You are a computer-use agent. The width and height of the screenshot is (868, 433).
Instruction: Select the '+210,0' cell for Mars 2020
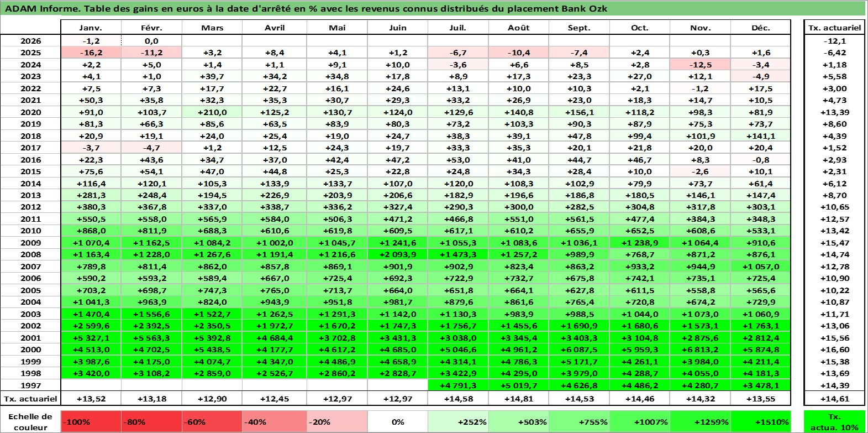[x=212, y=112]
